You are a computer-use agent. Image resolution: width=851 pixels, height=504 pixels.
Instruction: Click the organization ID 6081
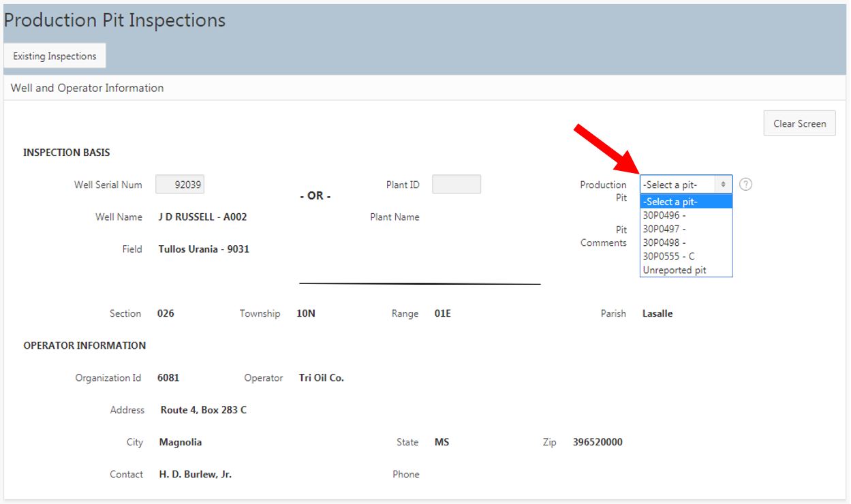[x=168, y=378]
